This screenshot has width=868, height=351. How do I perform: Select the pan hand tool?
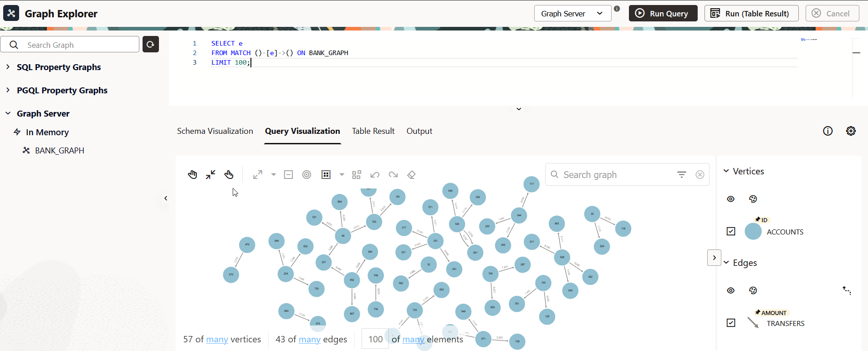coord(193,175)
